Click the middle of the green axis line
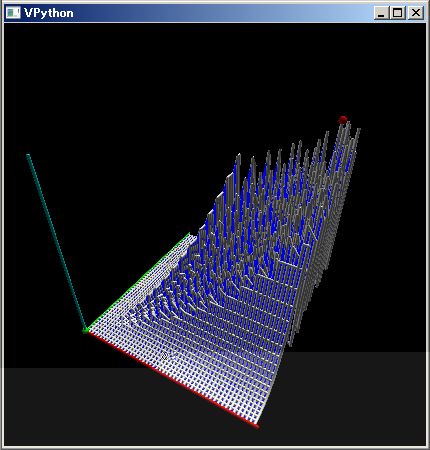 pos(138,282)
